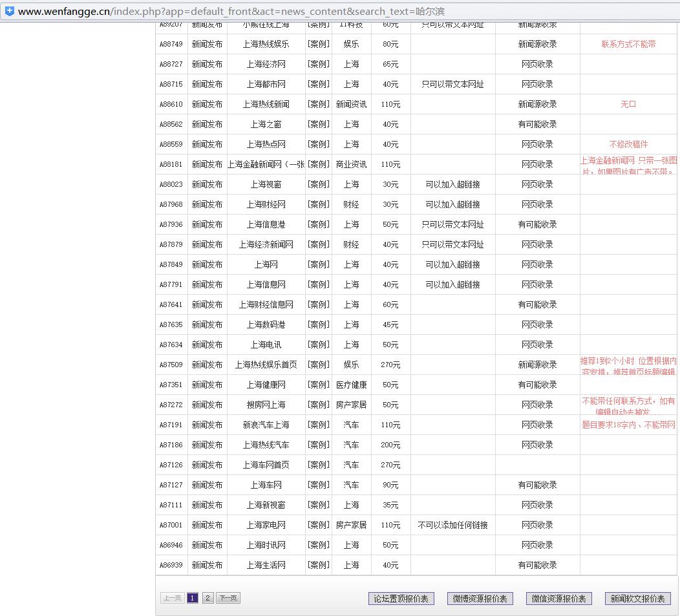
Task: Click the ID cell A86946
Action: point(171,546)
